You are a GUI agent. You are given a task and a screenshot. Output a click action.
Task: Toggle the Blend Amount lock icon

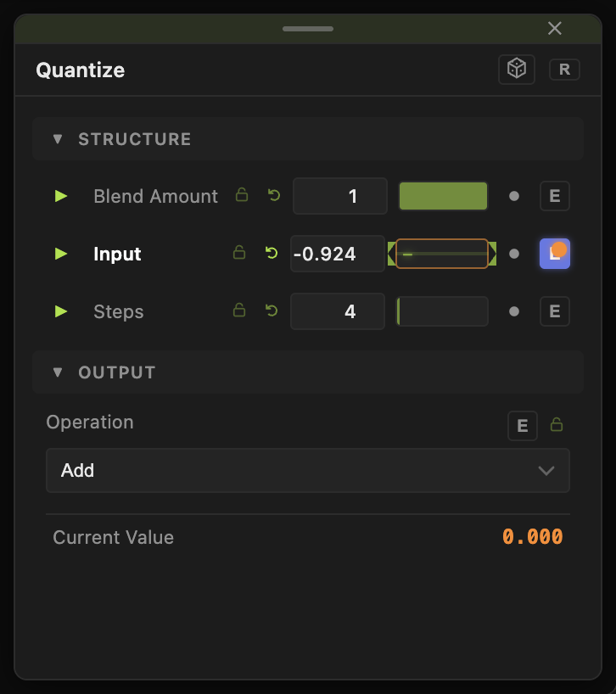[242, 195]
